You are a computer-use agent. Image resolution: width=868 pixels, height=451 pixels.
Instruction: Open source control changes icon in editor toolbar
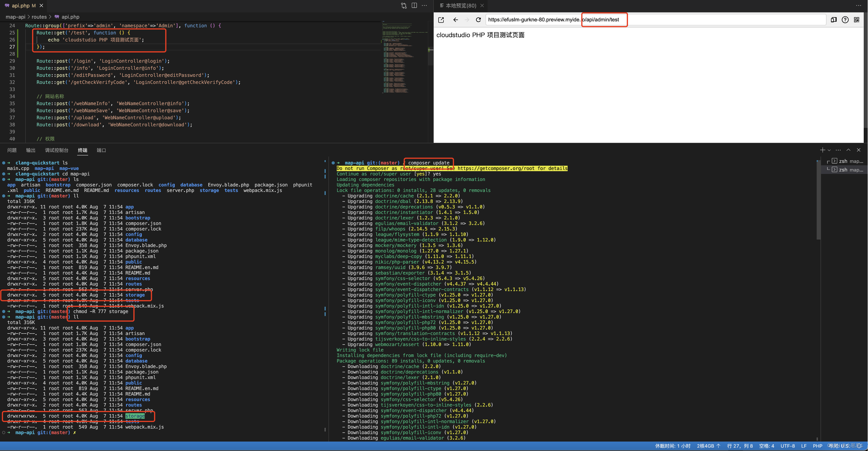pyautogui.click(x=404, y=5)
